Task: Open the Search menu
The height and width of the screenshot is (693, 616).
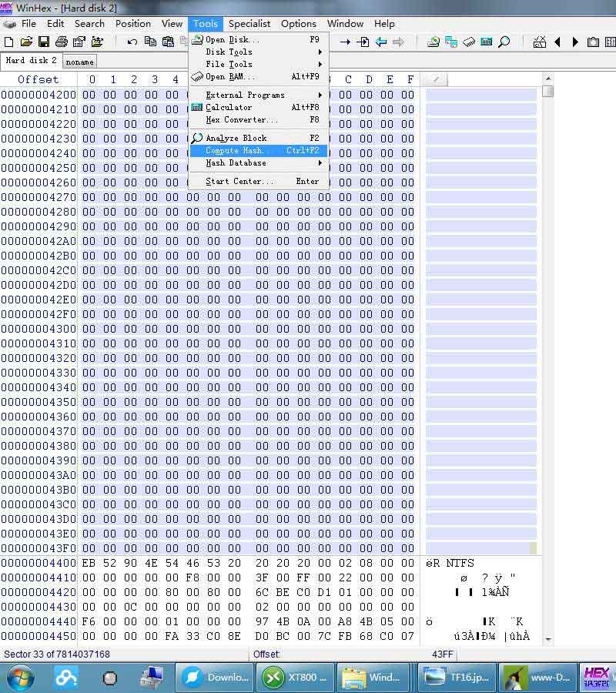Action: (x=89, y=24)
